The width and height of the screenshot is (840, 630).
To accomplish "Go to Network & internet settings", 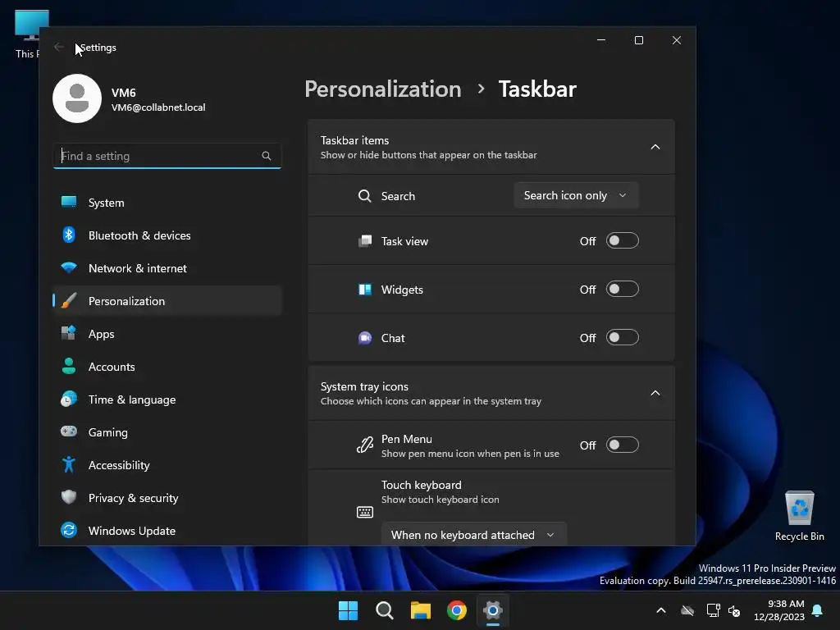I will (x=167, y=268).
